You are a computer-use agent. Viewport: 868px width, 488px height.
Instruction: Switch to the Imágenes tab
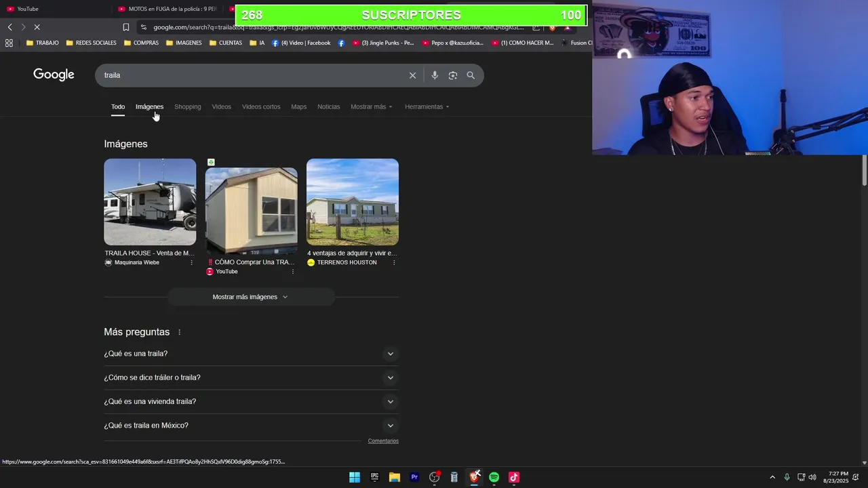click(149, 106)
